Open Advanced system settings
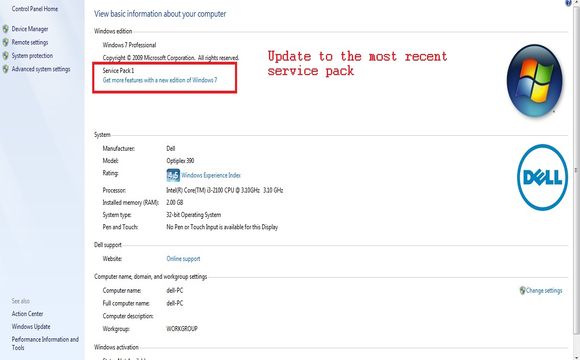 (41, 69)
